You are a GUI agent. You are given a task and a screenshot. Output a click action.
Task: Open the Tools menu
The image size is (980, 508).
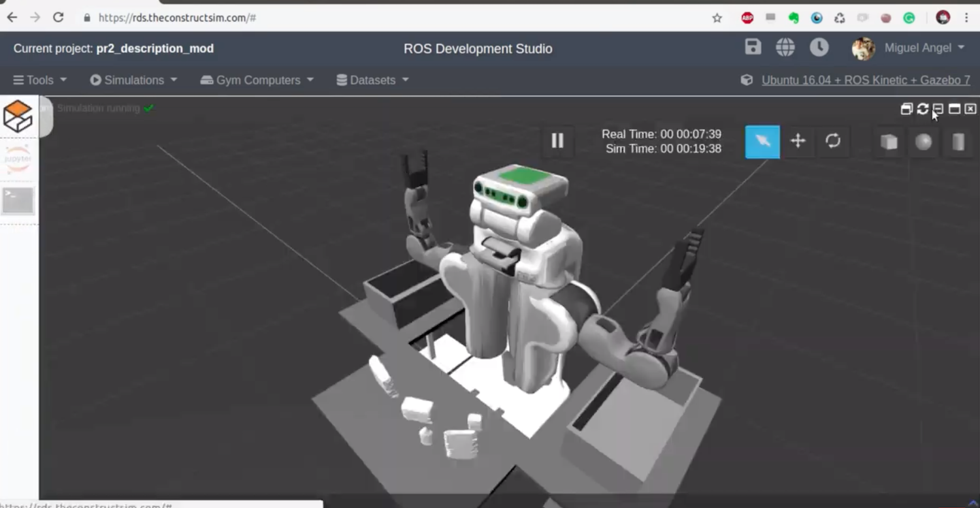point(40,80)
